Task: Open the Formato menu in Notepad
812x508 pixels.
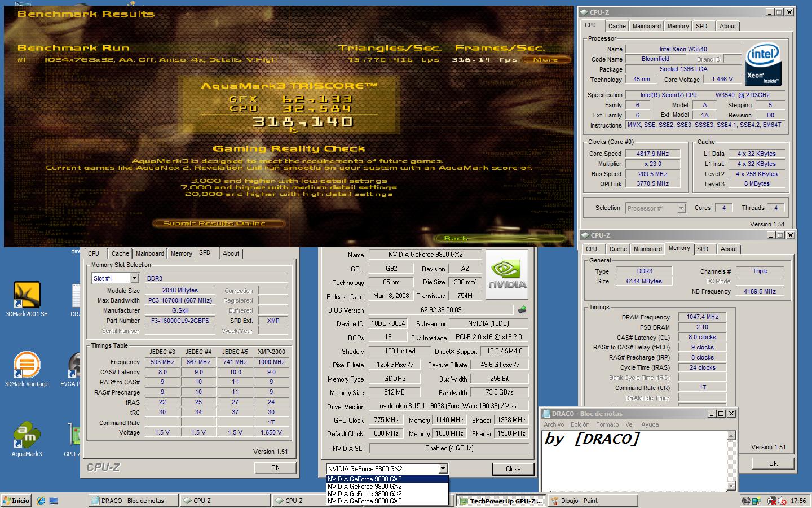Action: (607, 424)
